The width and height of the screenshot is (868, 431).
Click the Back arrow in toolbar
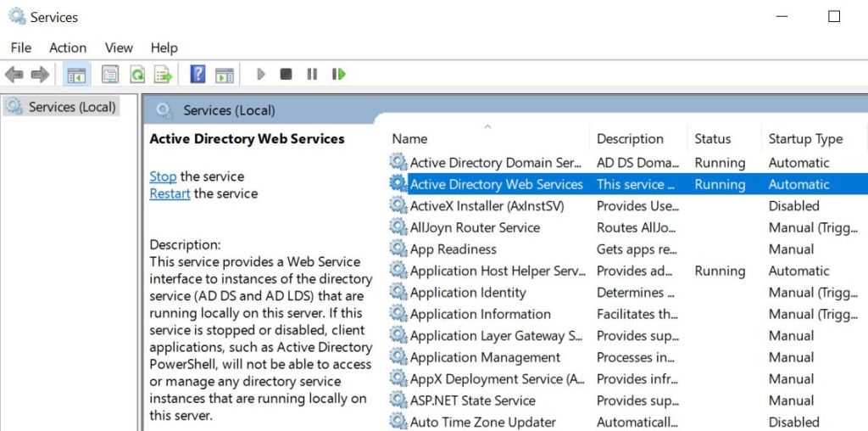tap(14, 75)
